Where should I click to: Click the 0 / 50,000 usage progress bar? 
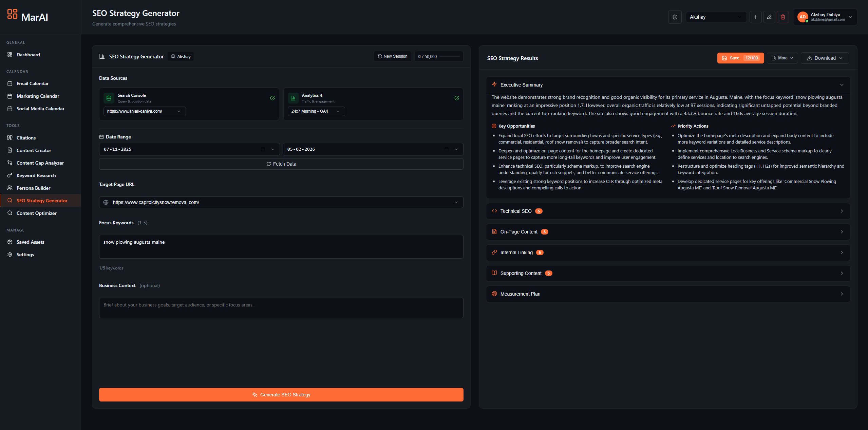click(x=449, y=56)
